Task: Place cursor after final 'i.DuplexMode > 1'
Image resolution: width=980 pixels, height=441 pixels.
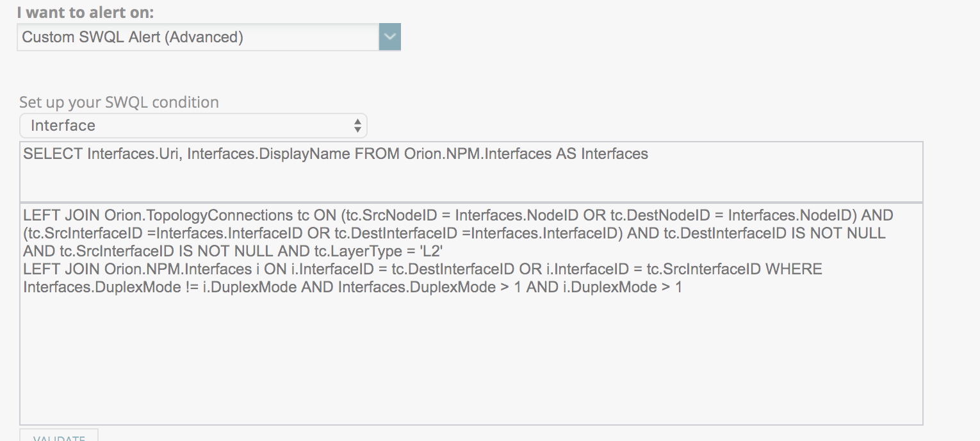Action: pos(683,288)
